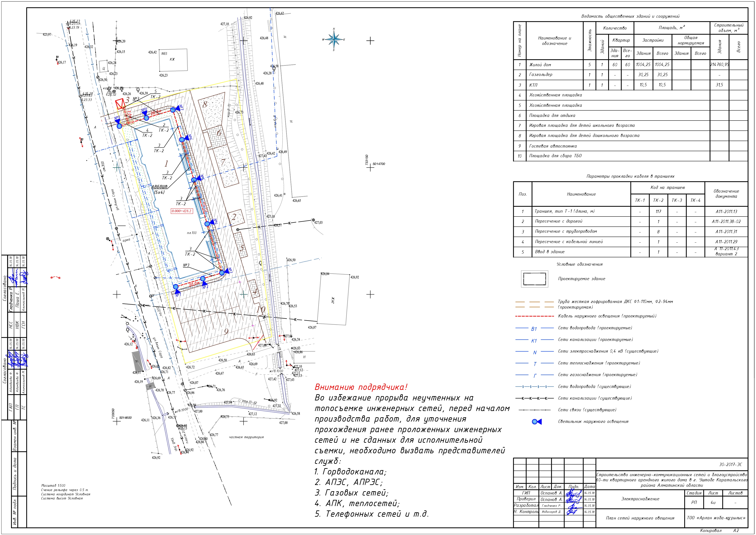Click the N electrical network legend sample

[534, 352]
